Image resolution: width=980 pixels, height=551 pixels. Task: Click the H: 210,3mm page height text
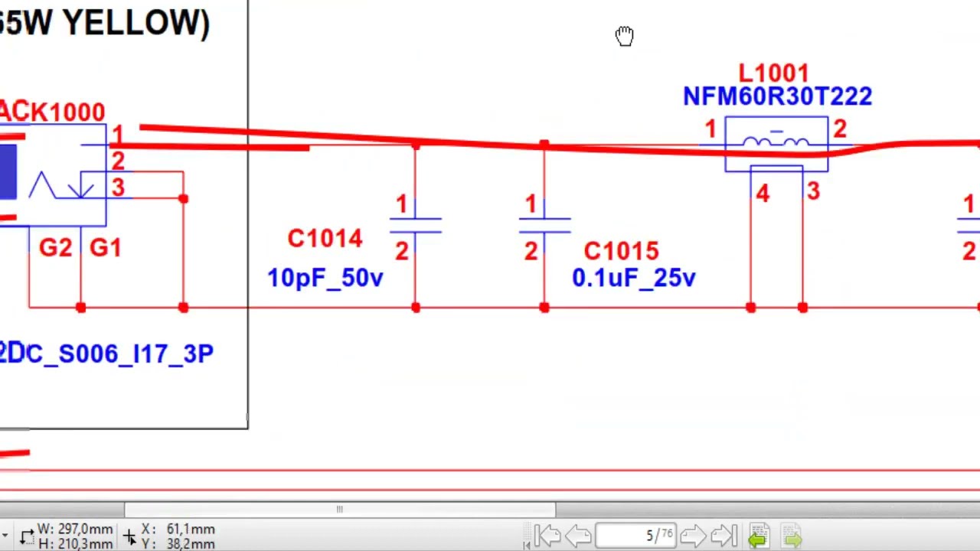pyautogui.click(x=75, y=543)
